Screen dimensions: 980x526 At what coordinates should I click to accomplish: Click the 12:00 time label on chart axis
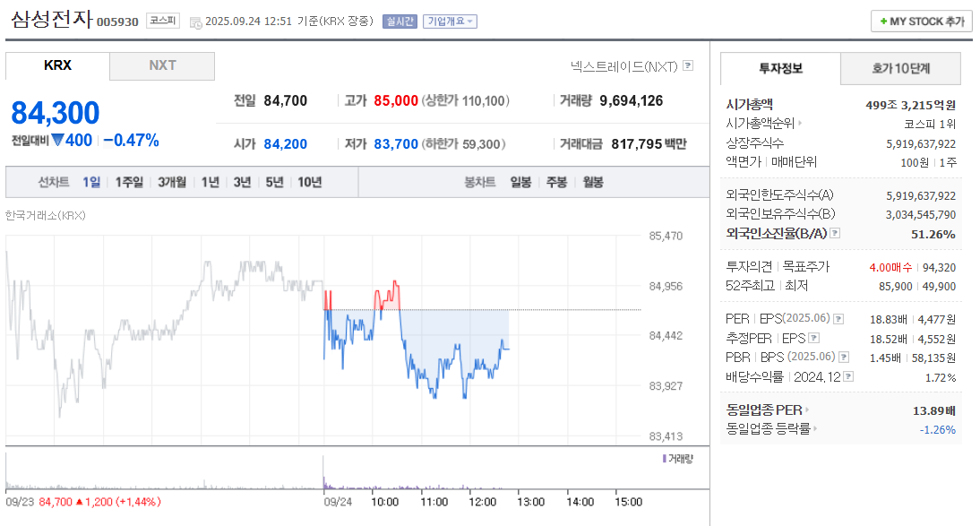click(482, 502)
